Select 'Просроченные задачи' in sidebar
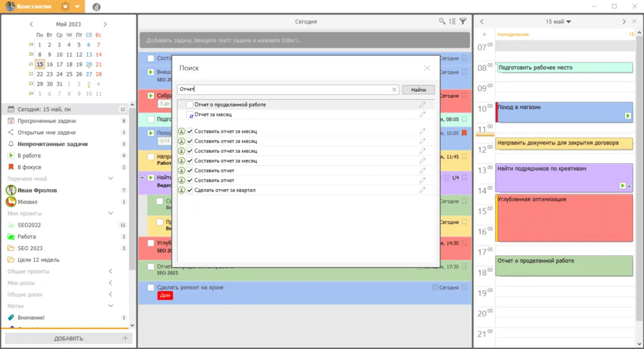This screenshot has width=644, height=349. (x=47, y=121)
